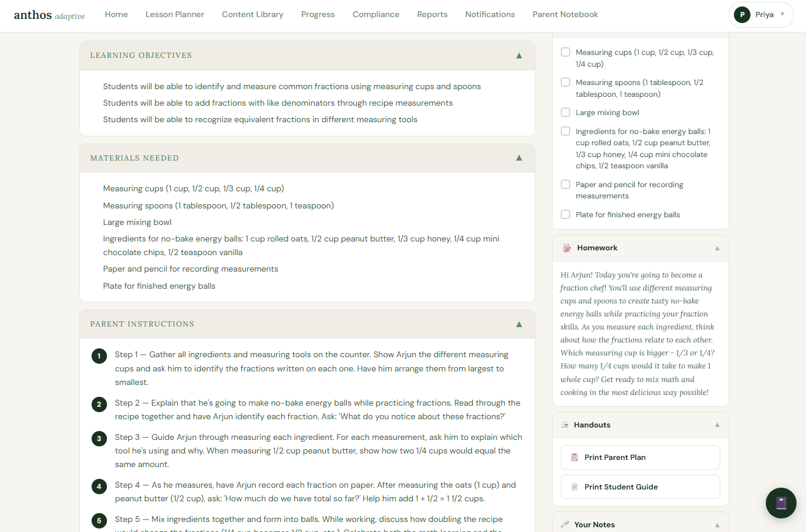Click the document icon on Print Parent Plan
The height and width of the screenshot is (532, 806).
click(x=573, y=457)
